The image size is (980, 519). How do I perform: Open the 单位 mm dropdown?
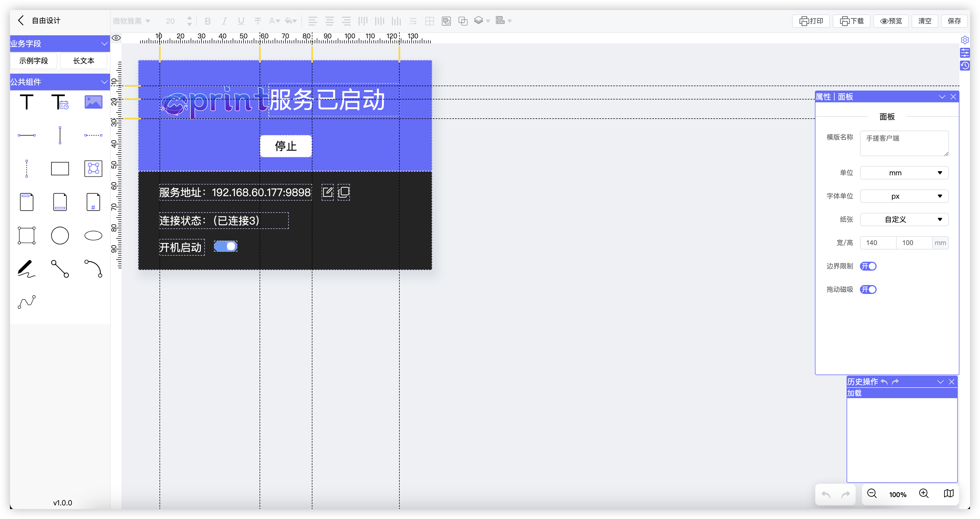coord(904,173)
